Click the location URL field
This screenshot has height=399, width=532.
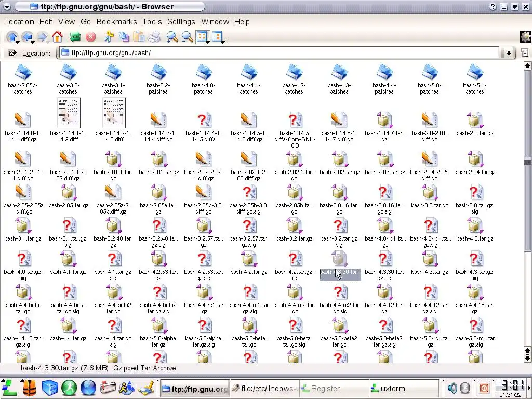click(279, 52)
